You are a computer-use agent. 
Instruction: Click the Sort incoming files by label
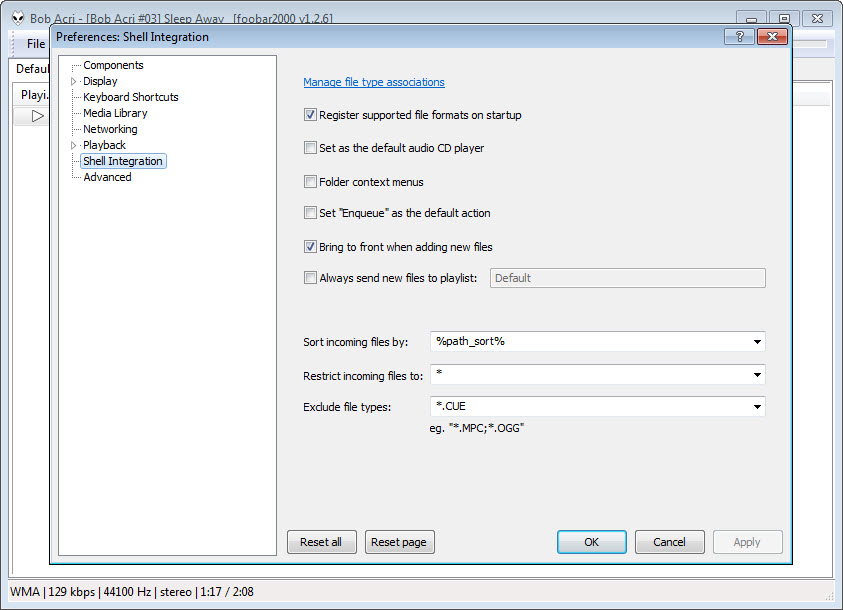[355, 342]
